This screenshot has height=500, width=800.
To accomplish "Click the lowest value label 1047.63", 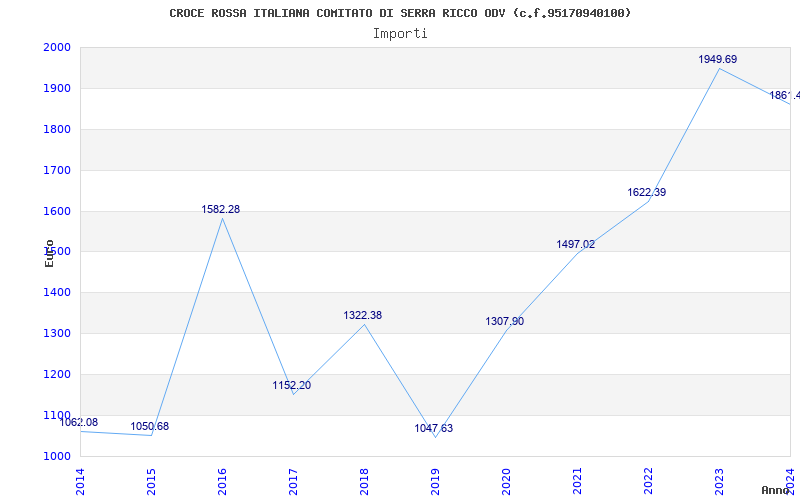I will click(433, 429).
